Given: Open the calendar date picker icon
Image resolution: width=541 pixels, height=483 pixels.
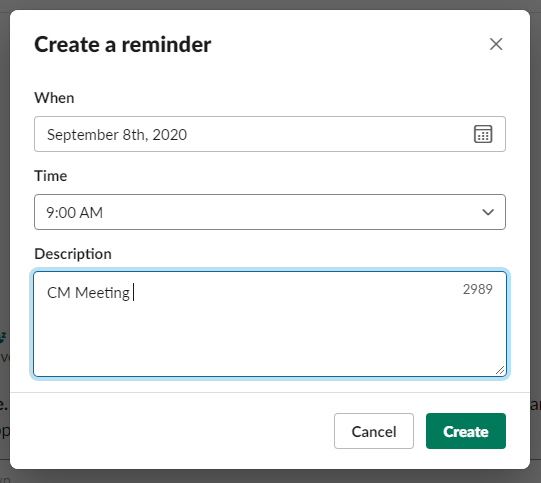Looking at the screenshot, I should coord(483,134).
